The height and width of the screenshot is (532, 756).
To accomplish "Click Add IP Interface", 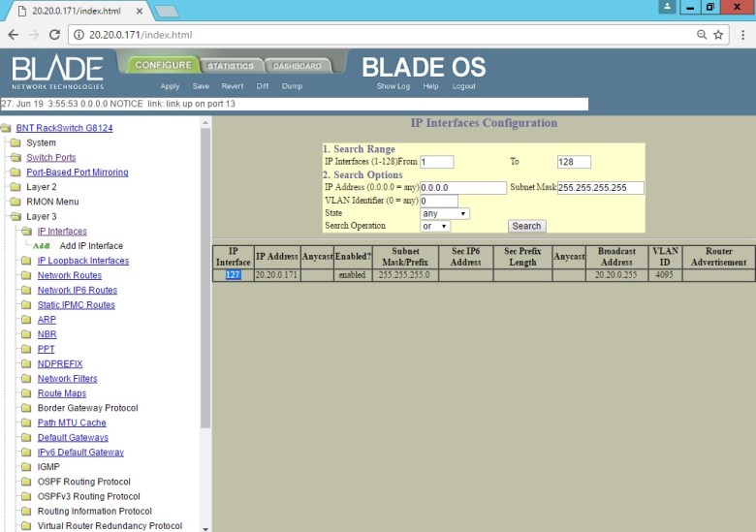I will tap(91, 246).
